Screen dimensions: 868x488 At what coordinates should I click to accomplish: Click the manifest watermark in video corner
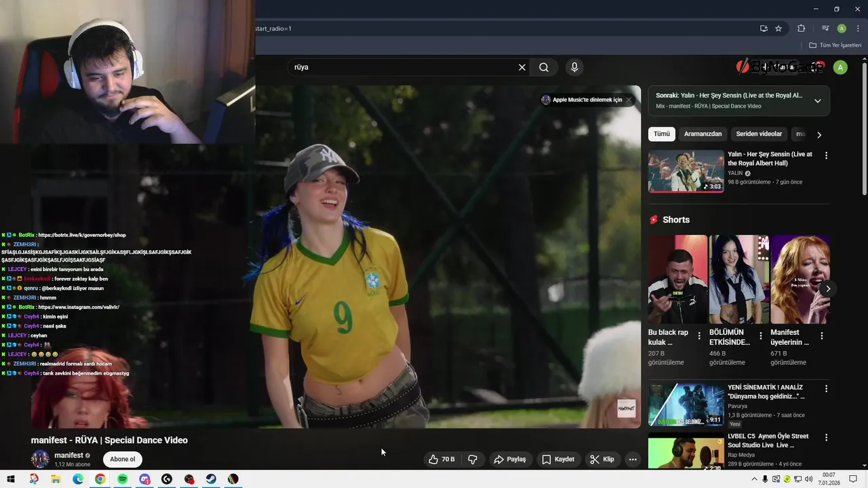click(x=626, y=409)
